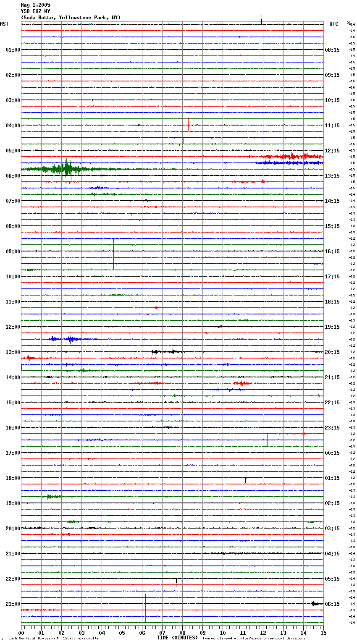Click the "23:15" UTC time label
The height and width of the screenshot is (644, 357).
click(332, 428)
